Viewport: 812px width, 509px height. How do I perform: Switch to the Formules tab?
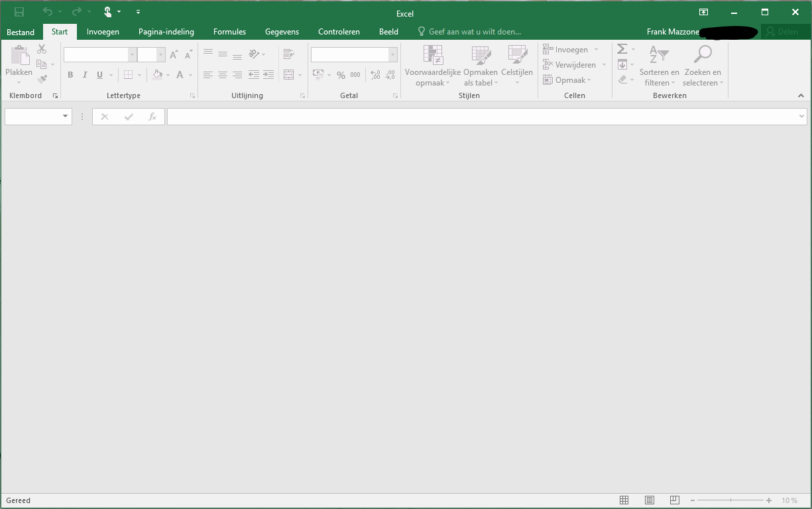point(229,32)
